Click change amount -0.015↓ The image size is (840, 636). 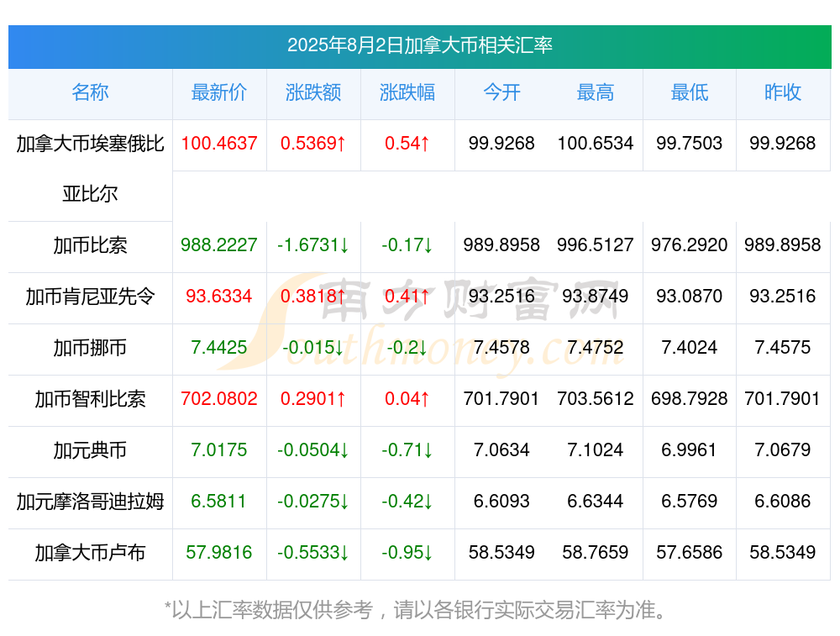click(x=313, y=348)
